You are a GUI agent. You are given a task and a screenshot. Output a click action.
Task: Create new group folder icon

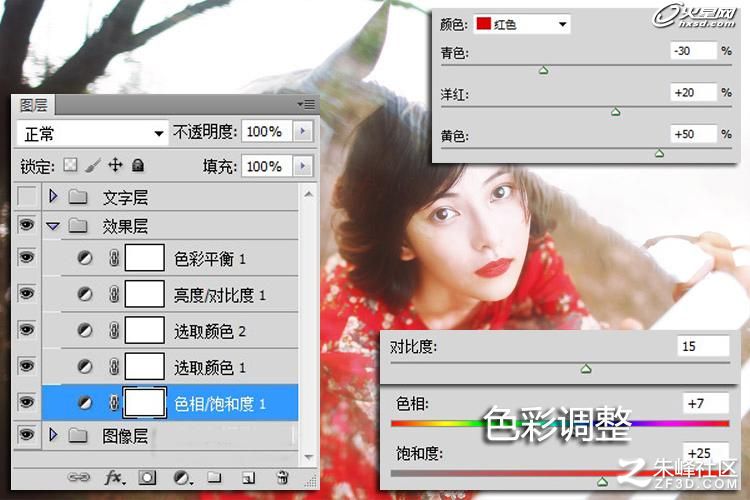(x=214, y=477)
